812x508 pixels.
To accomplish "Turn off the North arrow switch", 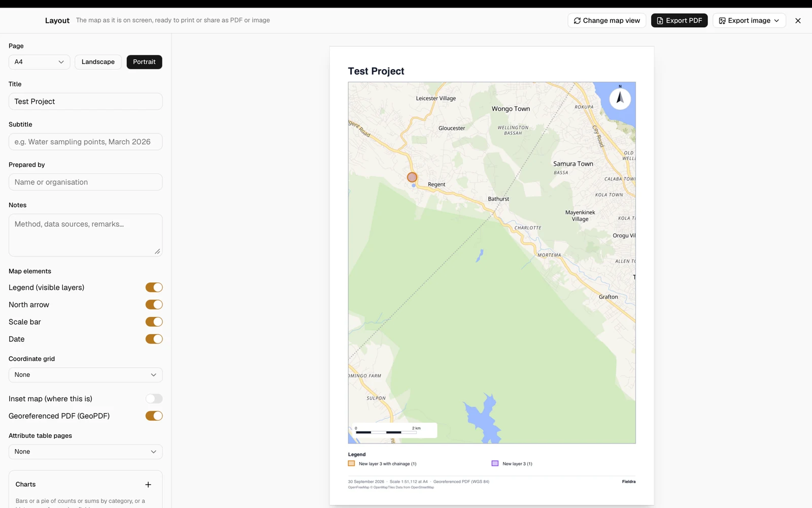I will pos(154,305).
